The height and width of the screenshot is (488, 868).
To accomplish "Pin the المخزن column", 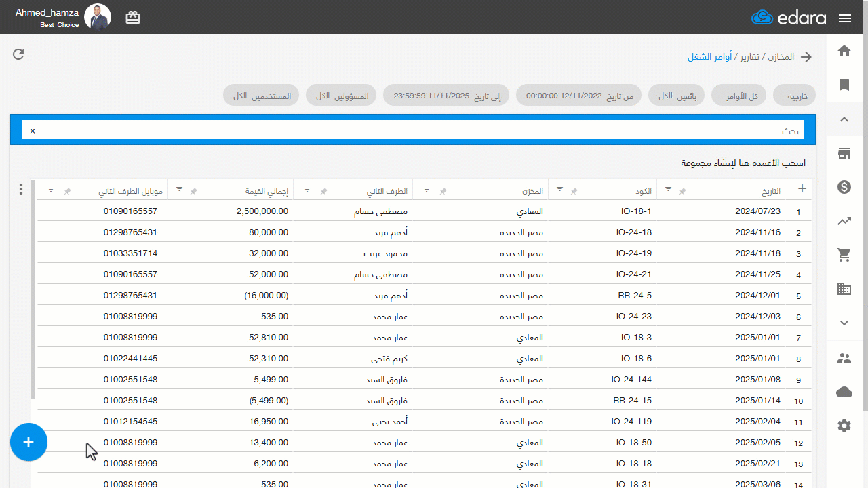I will [x=443, y=192].
